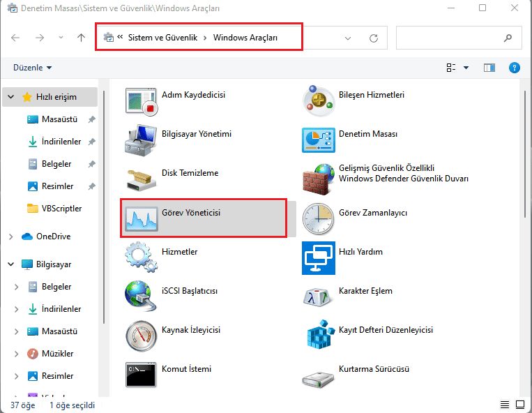Screen dimensions: 532x413
Task: Collapse the Bilgisayar tree node
Action: [x=11, y=264]
